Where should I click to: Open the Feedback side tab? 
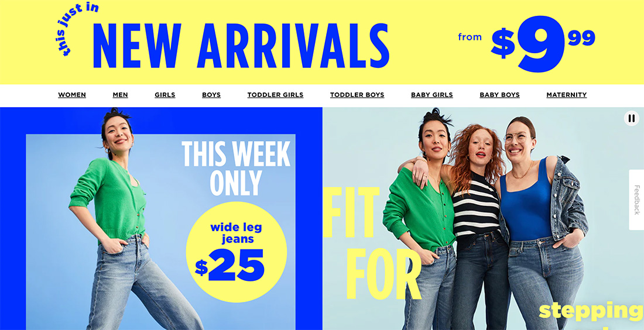[x=636, y=200]
